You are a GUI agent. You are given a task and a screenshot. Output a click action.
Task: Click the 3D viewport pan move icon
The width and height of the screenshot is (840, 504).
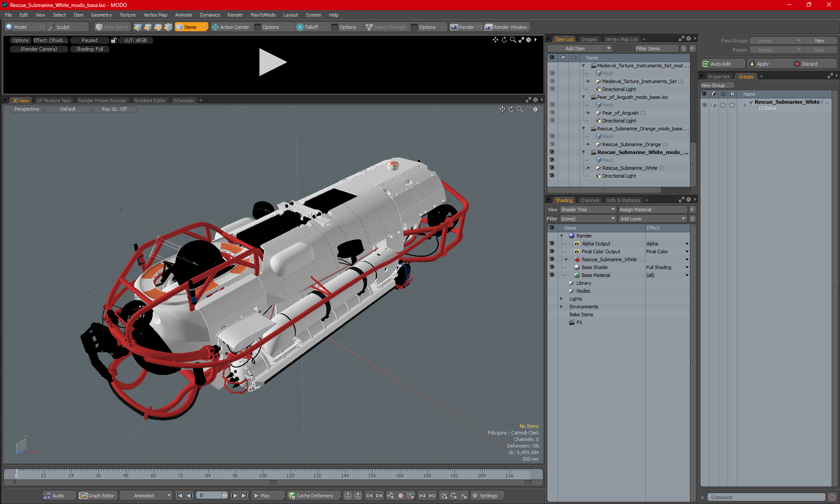pos(502,109)
